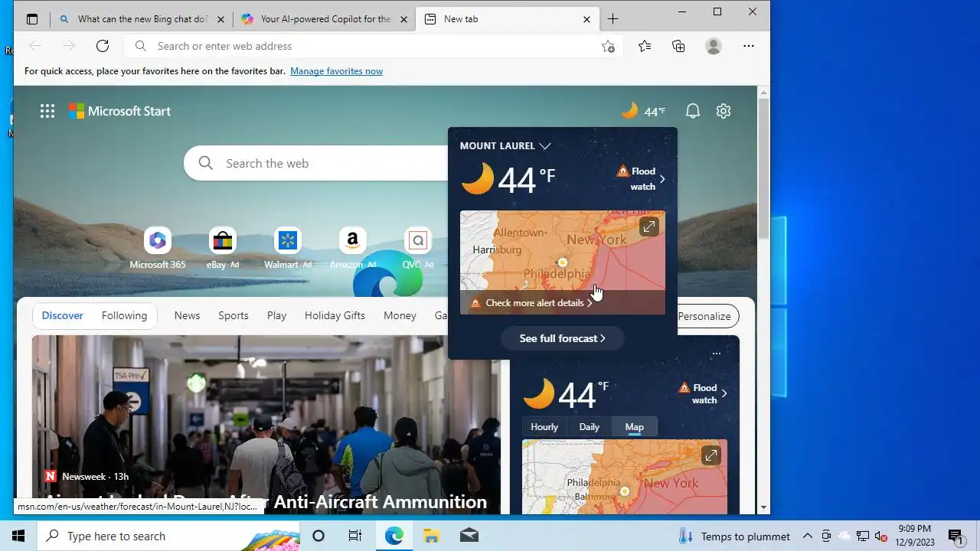Click the Microsoft Start logo
The height and width of the screenshot is (551, 980).
point(119,111)
